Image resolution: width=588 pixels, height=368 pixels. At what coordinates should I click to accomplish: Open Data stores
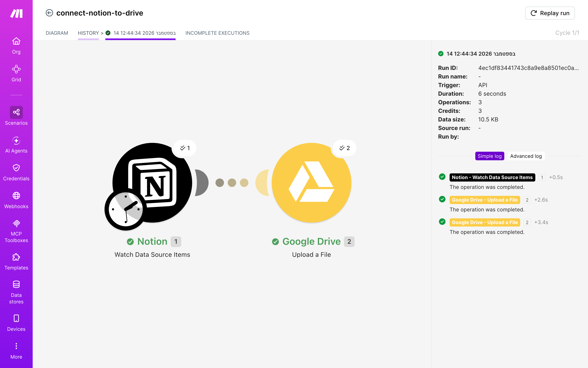(16, 292)
